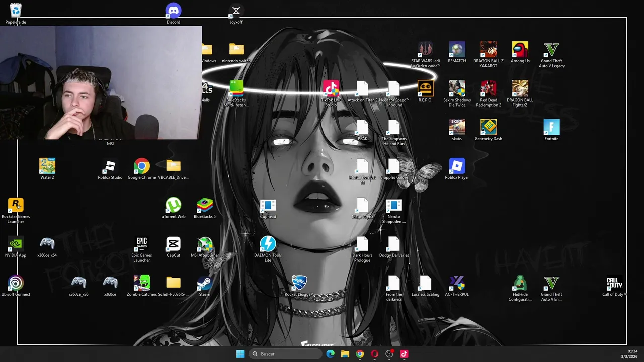Image resolution: width=644 pixels, height=362 pixels.
Task: Launch the MSI Afterburner shortcut
Action: coord(204,247)
